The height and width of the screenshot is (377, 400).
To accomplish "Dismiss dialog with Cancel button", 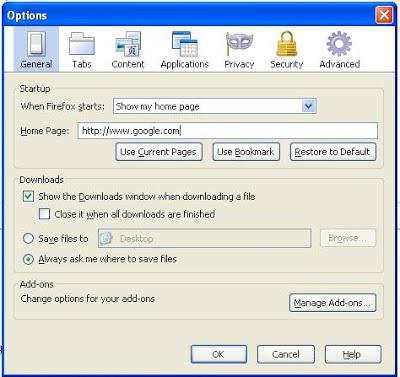I will point(286,354).
